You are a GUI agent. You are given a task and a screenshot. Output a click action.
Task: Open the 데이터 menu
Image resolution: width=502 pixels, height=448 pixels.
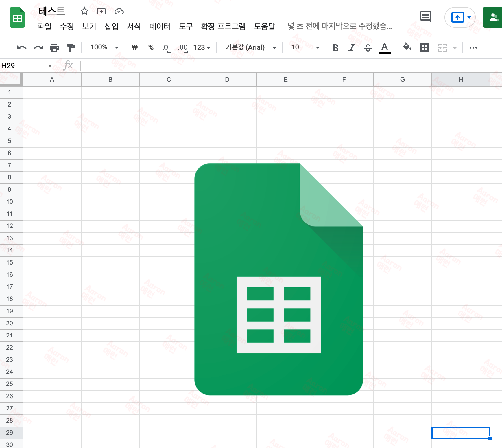point(160,26)
